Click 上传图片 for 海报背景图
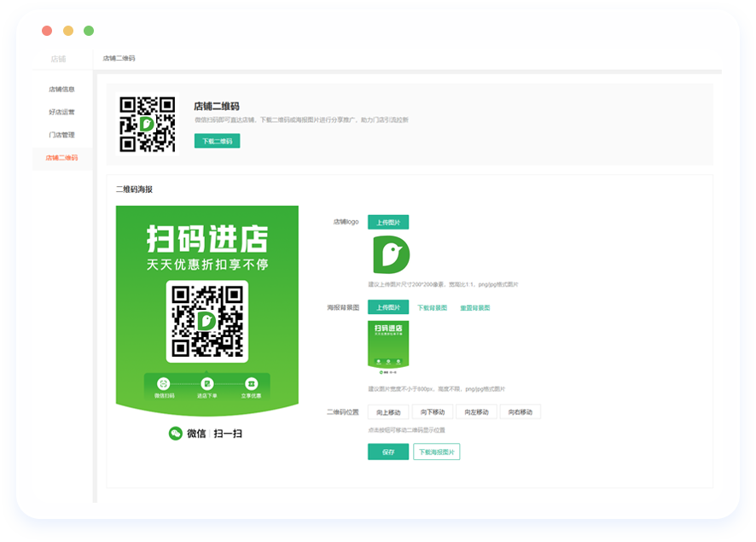This screenshot has height=542, width=756. (388, 307)
